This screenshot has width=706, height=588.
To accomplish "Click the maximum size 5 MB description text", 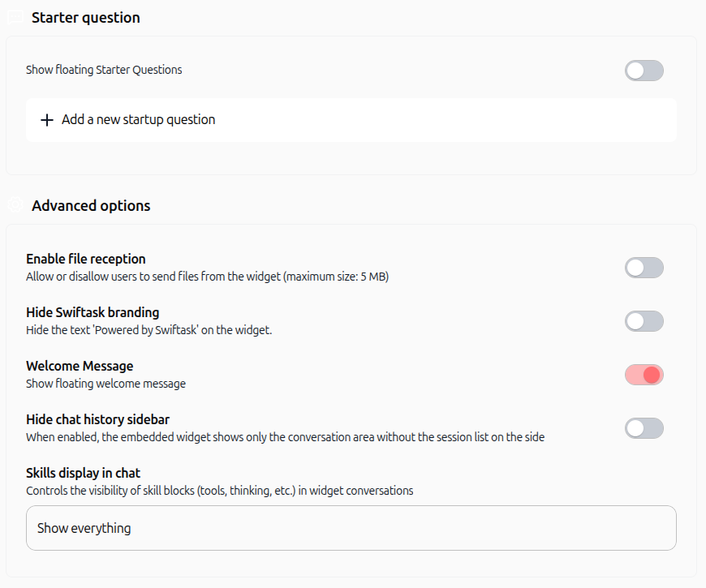I will pyautogui.click(x=207, y=277).
